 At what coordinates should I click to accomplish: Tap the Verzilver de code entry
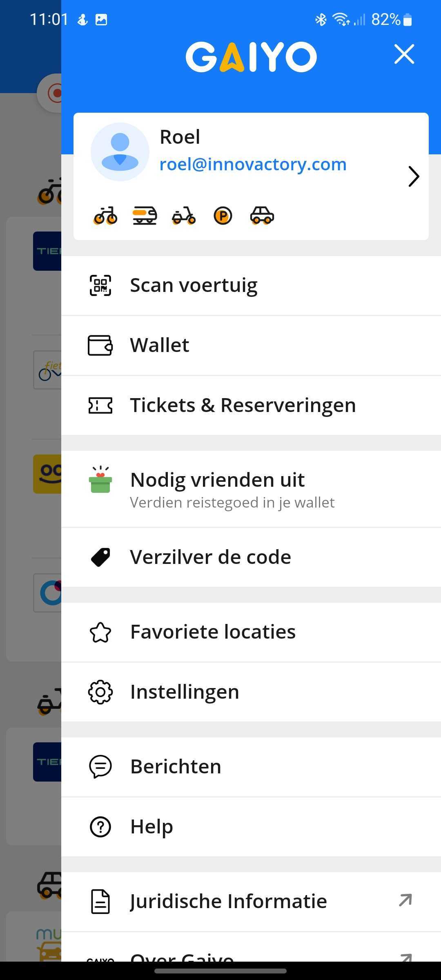click(251, 557)
